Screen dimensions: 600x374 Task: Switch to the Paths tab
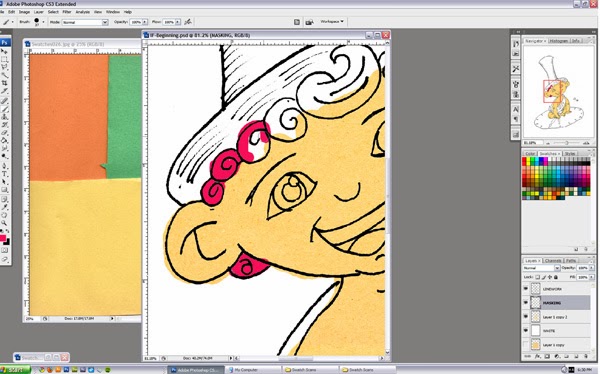(x=571, y=261)
